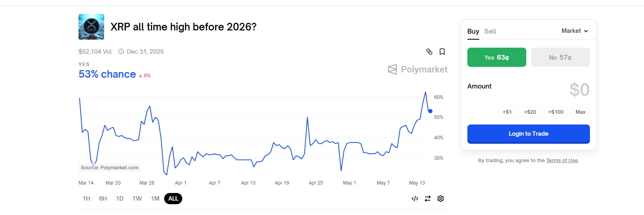The width and height of the screenshot is (644, 215).
Task: Switch chart range to ALL
Action: click(173, 199)
